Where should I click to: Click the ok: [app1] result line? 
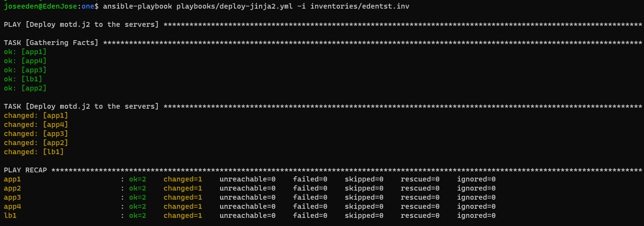[x=25, y=52]
